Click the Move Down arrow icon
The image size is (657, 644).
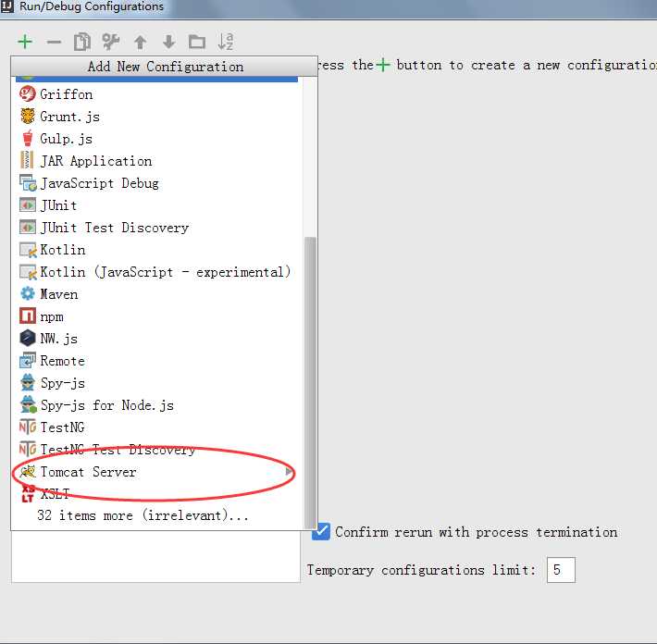tap(168, 42)
